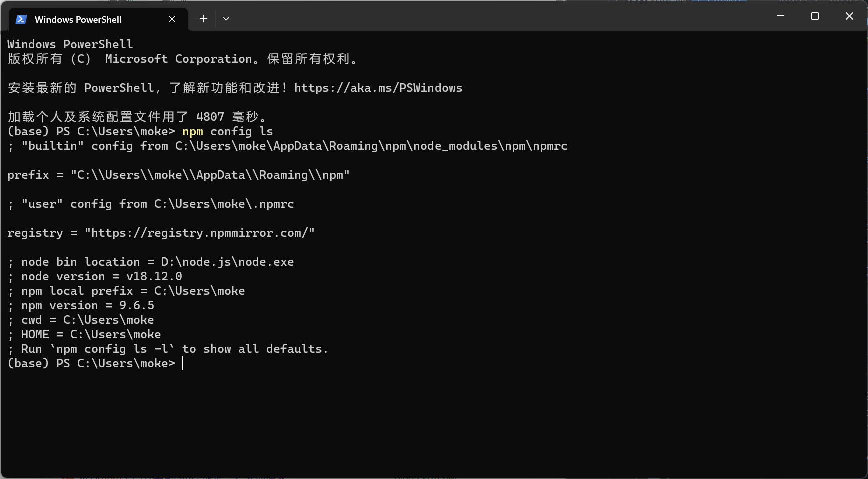Click the yellow npm command word
Viewport: 868px width, 479px height.
pos(193,131)
